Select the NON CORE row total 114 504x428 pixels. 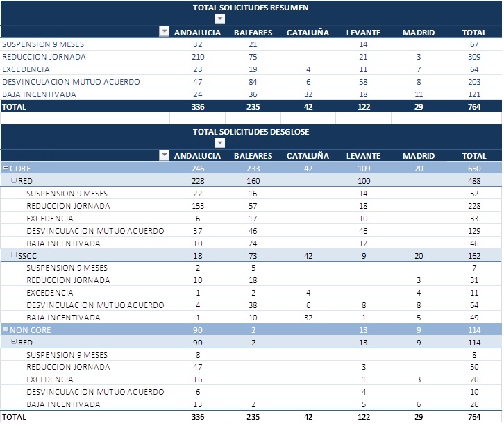pos(474,330)
